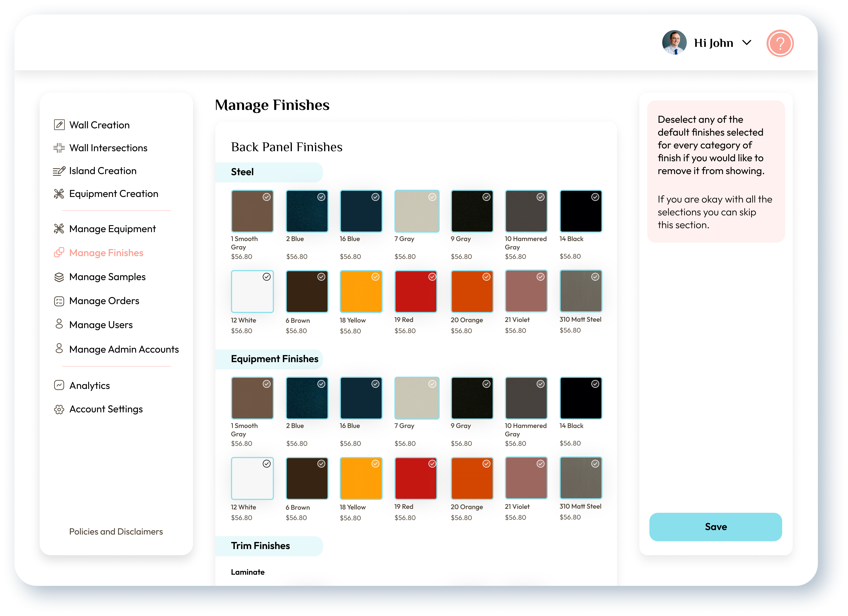Go to Wall Intersections
Screen dimensions: 848x616
tap(108, 148)
